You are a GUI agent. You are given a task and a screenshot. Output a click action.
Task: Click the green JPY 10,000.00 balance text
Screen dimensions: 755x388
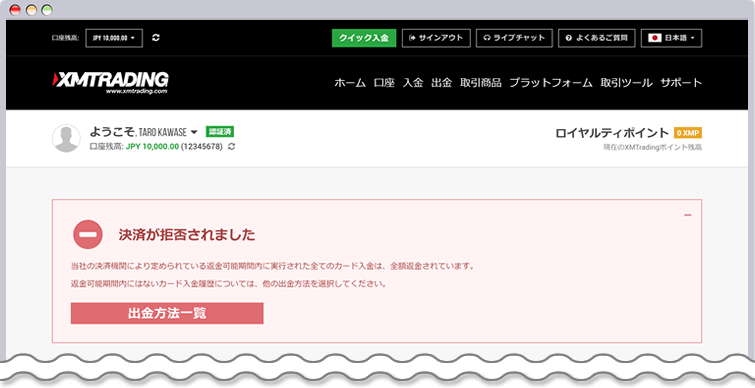point(152,147)
